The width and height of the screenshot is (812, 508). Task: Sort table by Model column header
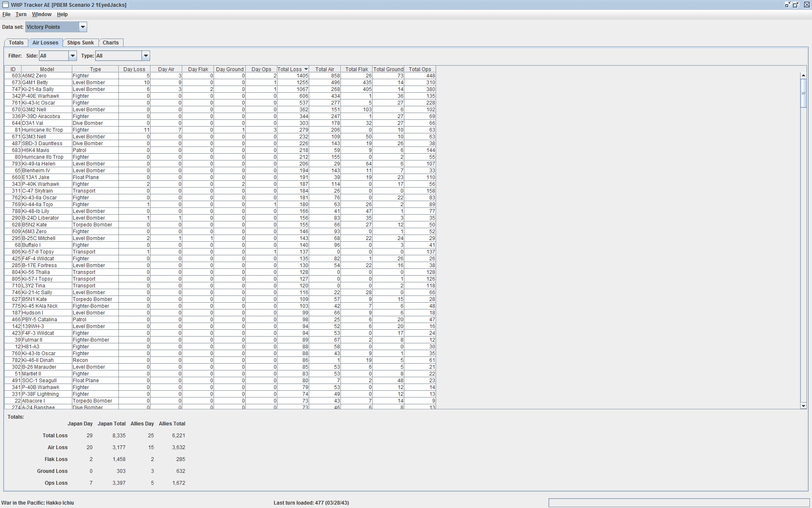point(47,69)
